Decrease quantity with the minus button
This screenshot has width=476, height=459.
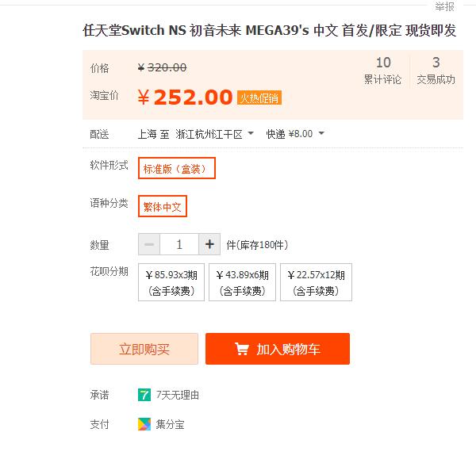149,244
